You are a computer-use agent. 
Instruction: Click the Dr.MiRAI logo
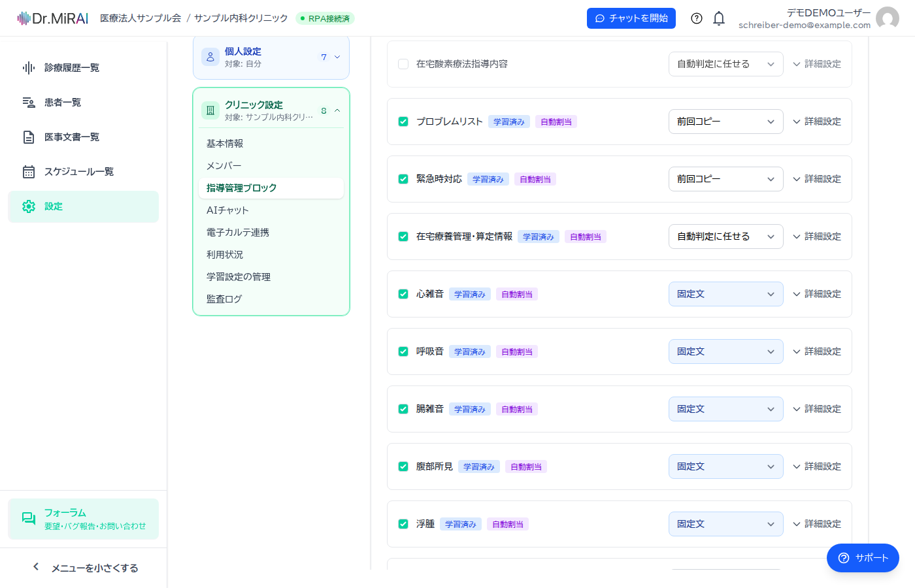pyautogui.click(x=52, y=18)
